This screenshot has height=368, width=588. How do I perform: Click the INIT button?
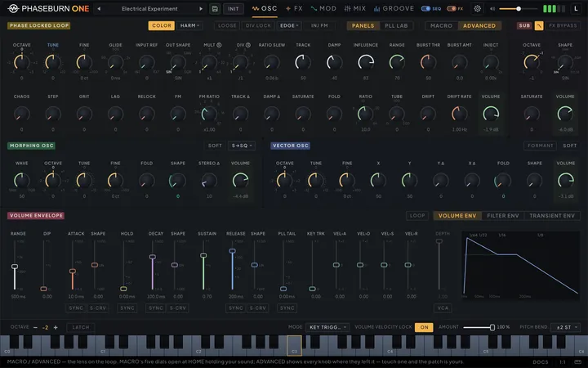pyautogui.click(x=234, y=9)
